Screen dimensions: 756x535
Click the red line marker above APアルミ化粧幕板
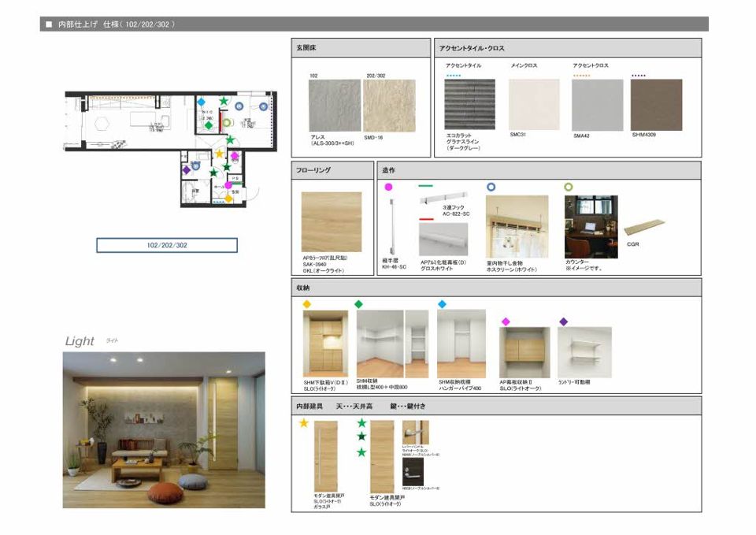click(x=426, y=219)
